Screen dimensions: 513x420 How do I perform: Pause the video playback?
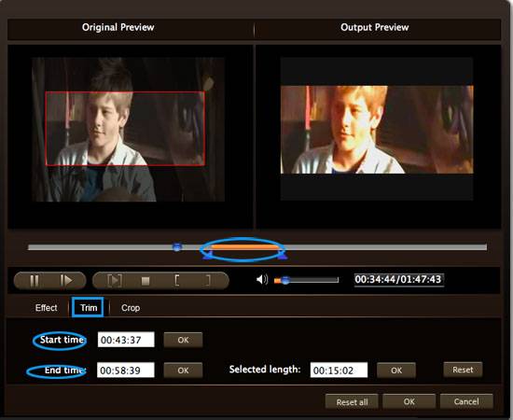34,281
